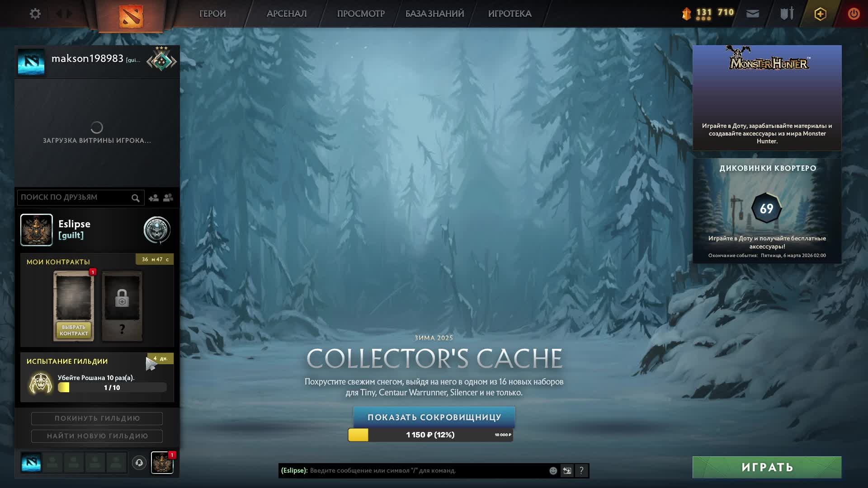Open the emoticon picker in chat
This screenshot has height=488, width=868.
553,471
